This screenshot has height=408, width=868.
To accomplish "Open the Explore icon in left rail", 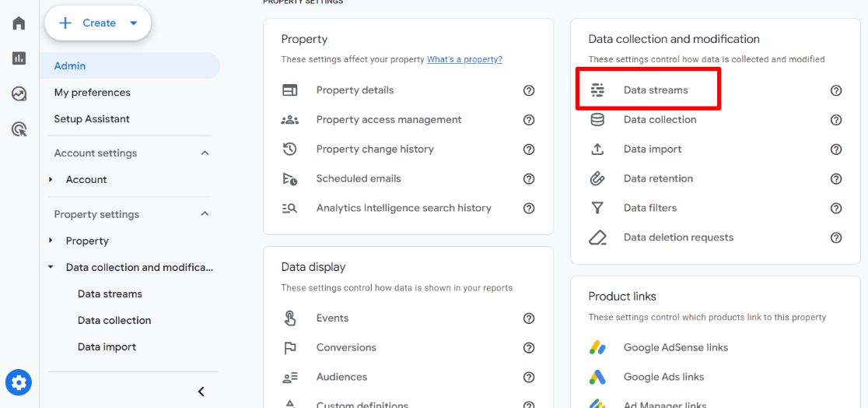I will 19,93.
